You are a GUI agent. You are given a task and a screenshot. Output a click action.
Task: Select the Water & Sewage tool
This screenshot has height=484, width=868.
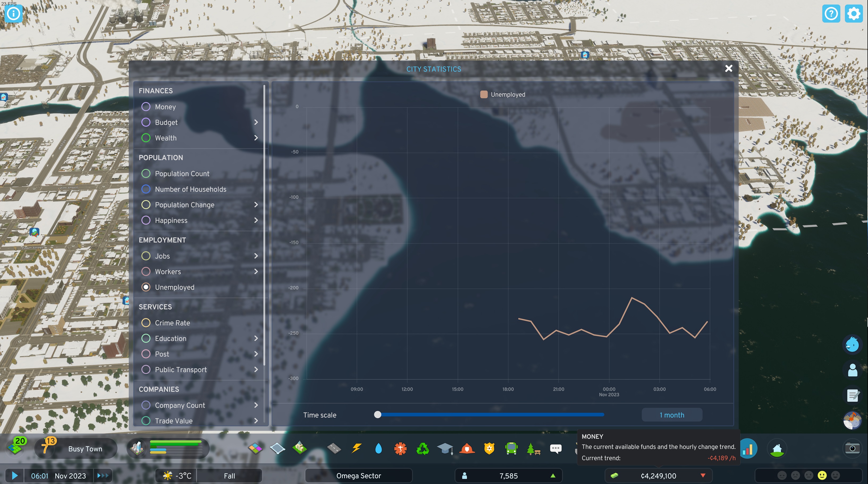[x=378, y=448]
